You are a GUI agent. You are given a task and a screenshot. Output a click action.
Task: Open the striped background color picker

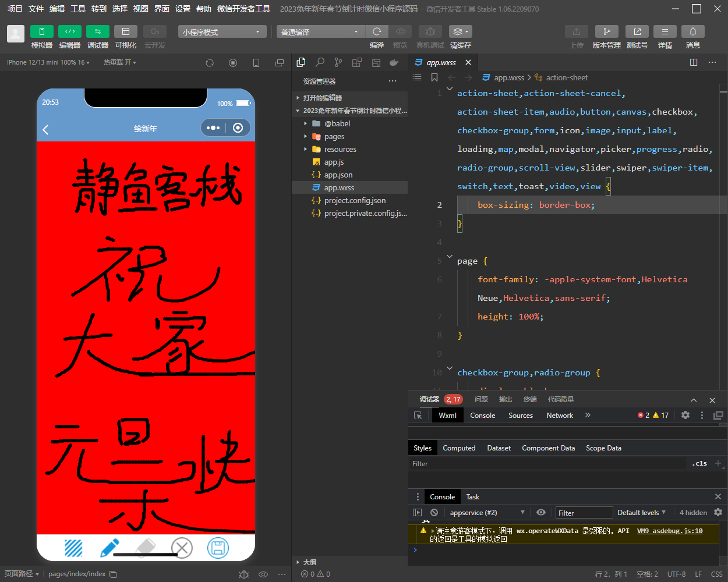(73, 548)
